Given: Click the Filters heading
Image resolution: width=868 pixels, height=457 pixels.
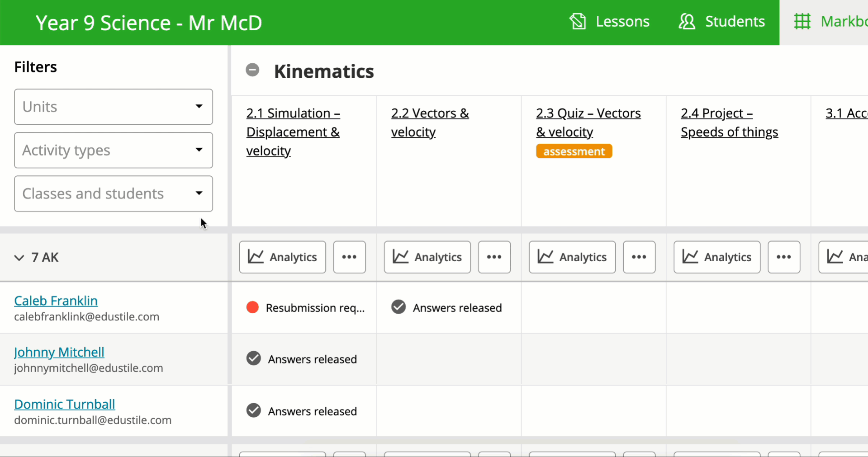Looking at the screenshot, I should (36, 67).
